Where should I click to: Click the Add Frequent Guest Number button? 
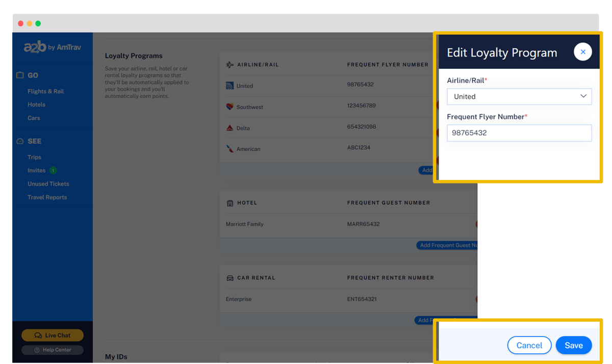point(448,245)
